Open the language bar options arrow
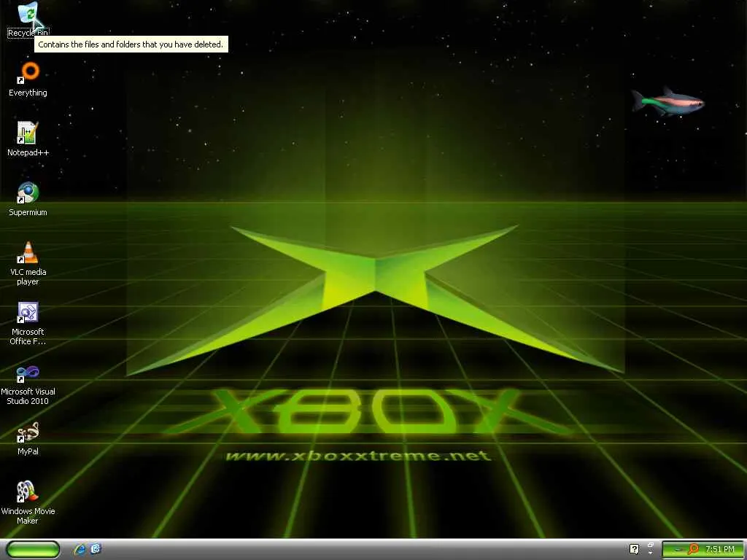This screenshot has height=560, width=747. (x=650, y=553)
